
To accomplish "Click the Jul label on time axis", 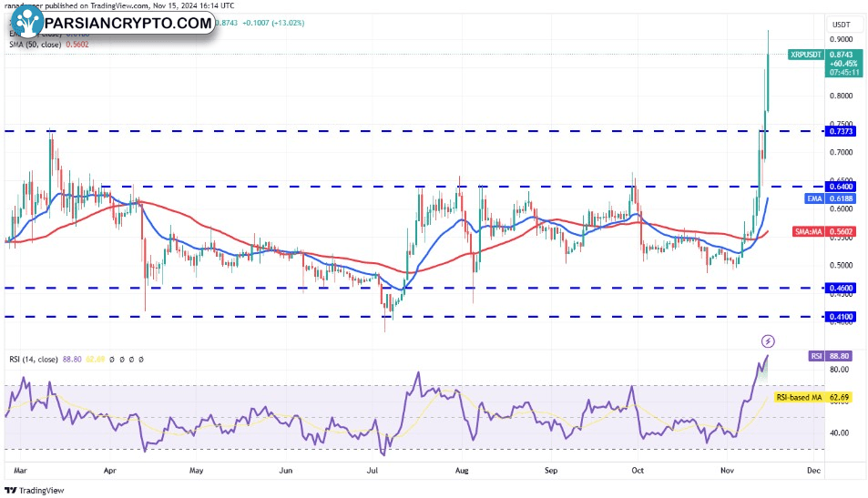I will click(x=372, y=471).
